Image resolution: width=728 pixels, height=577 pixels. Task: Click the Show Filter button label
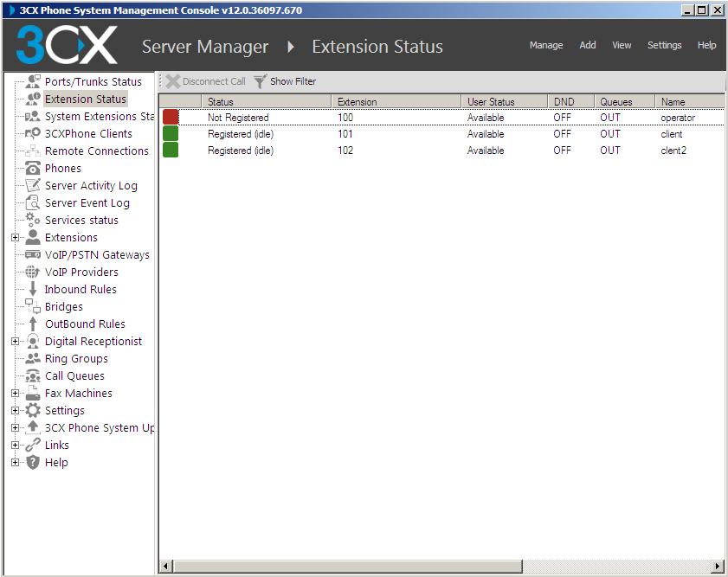tap(293, 81)
